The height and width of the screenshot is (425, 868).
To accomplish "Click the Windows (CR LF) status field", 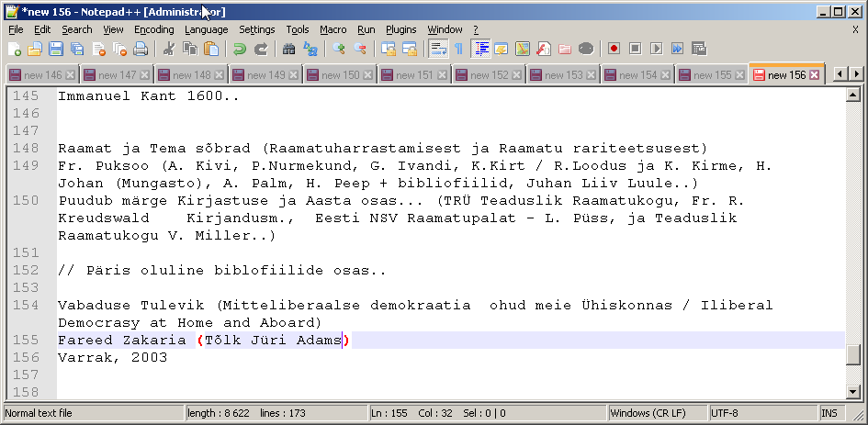I will 658,413.
